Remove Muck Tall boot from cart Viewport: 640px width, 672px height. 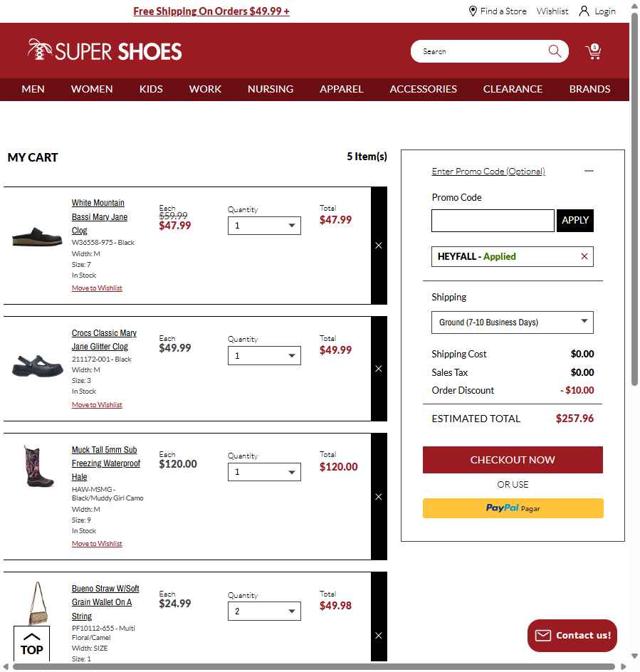pyautogui.click(x=378, y=497)
